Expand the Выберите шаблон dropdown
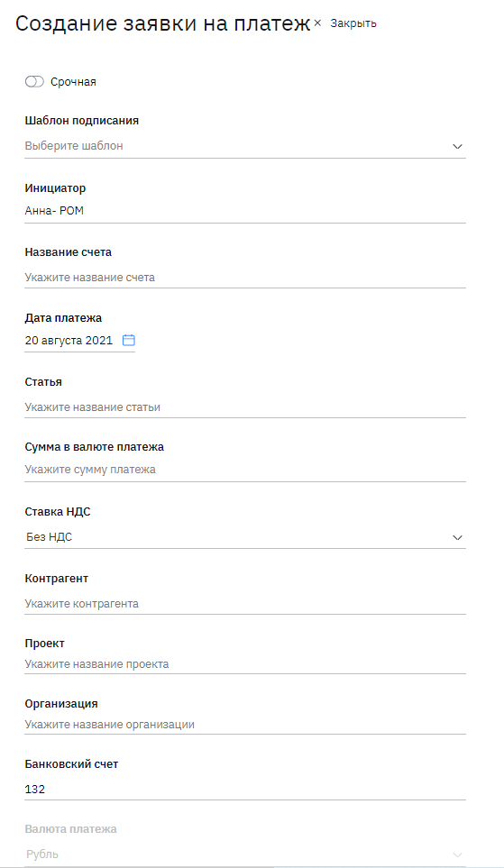The height and width of the screenshot is (868, 504). tap(245, 146)
